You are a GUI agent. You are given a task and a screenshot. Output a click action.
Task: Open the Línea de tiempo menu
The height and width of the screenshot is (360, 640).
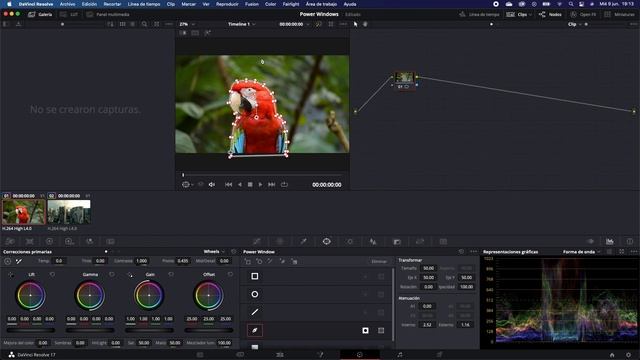144,4
